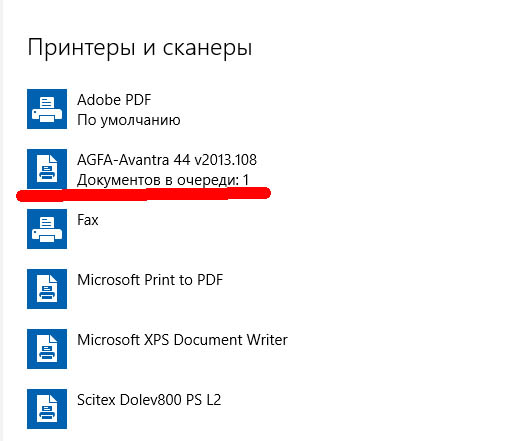This screenshot has height=441, width=524.
Task: Select the Microsoft Print to PDF label
Action: (x=150, y=280)
